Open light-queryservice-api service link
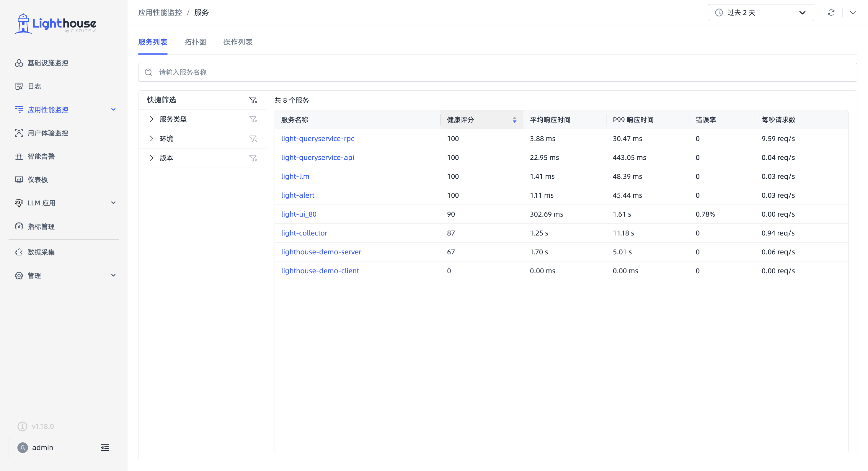Image resolution: width=868 pixels, height=471 pixels. (x=317, y=157)
